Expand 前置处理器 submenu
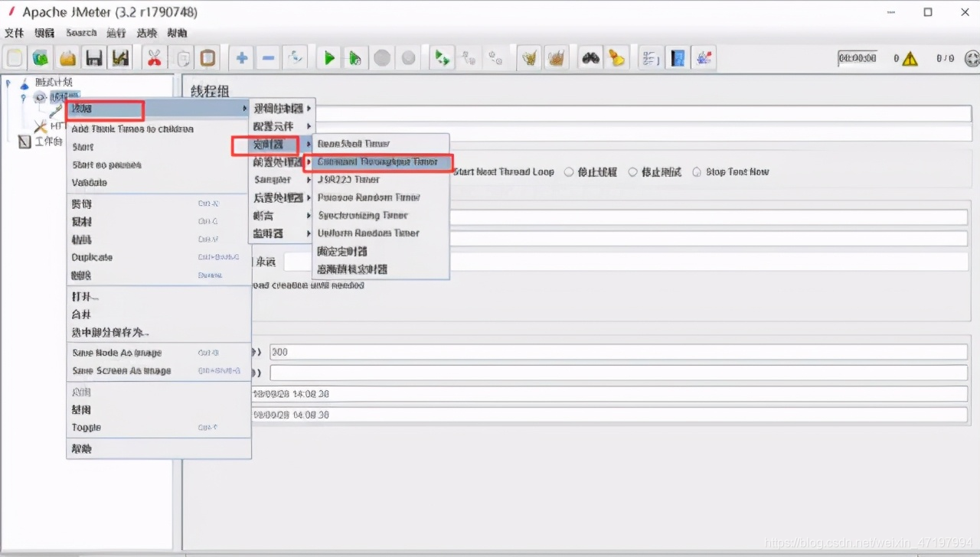Viewport: 980px width, 557px height. [x=280, y=162]
